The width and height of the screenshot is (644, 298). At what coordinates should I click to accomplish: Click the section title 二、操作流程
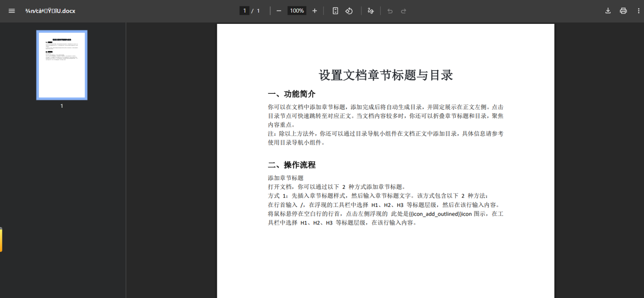pos(292,165)
